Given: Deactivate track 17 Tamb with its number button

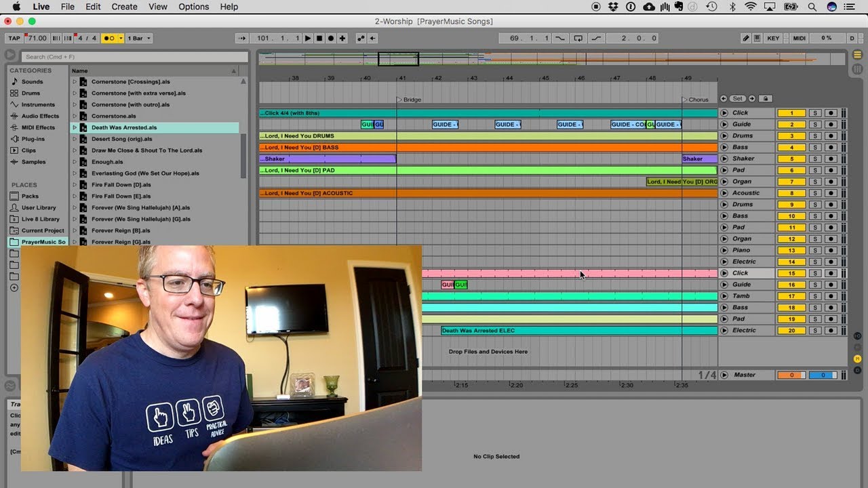Looking at the screenshot, I should 791,296.
